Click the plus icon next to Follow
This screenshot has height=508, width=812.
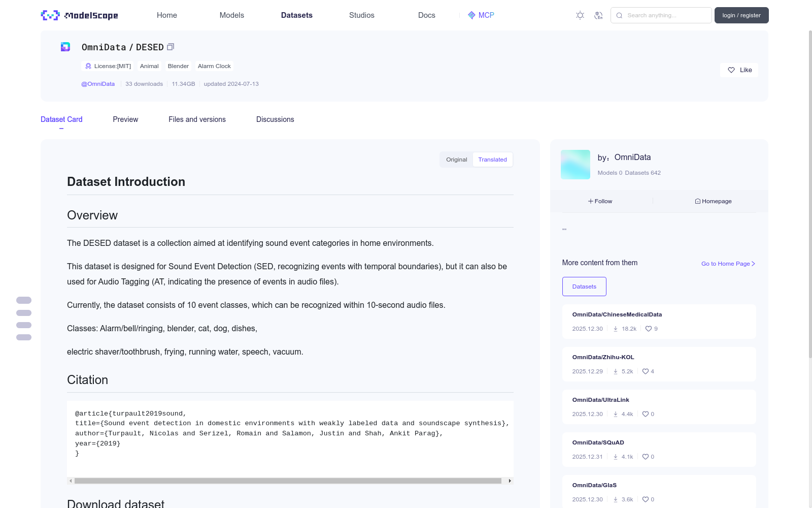[591, 201]
